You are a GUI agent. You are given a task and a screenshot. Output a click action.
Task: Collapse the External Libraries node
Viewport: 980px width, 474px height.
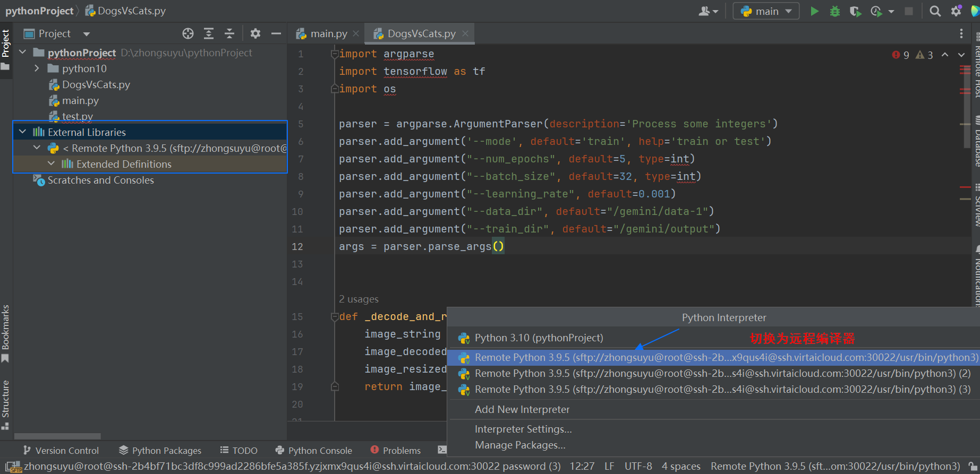click(x=23, y=132)
